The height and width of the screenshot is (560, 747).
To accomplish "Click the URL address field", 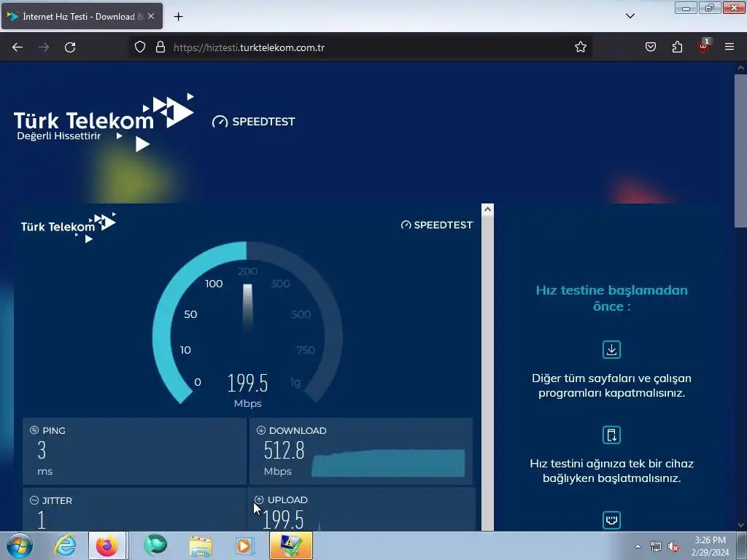I will (x=362, y=47).
